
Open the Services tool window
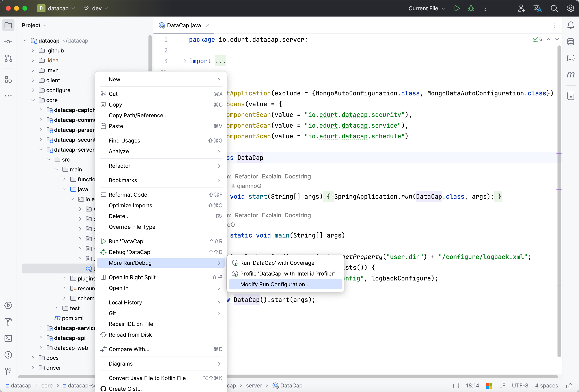[x=8, y=305]
